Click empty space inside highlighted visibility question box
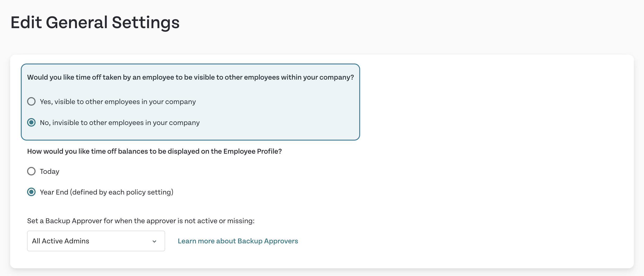Viewport: 644px width, 276px height. click(279, 111)
